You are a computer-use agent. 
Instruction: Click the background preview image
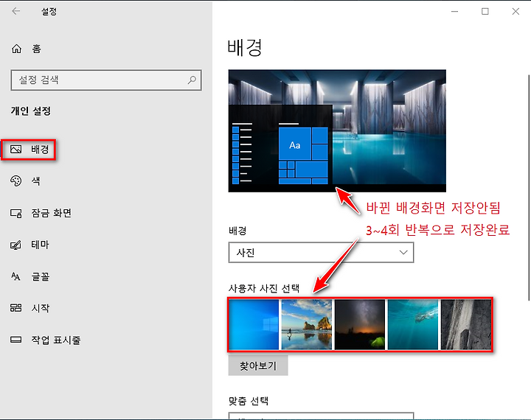337,130
